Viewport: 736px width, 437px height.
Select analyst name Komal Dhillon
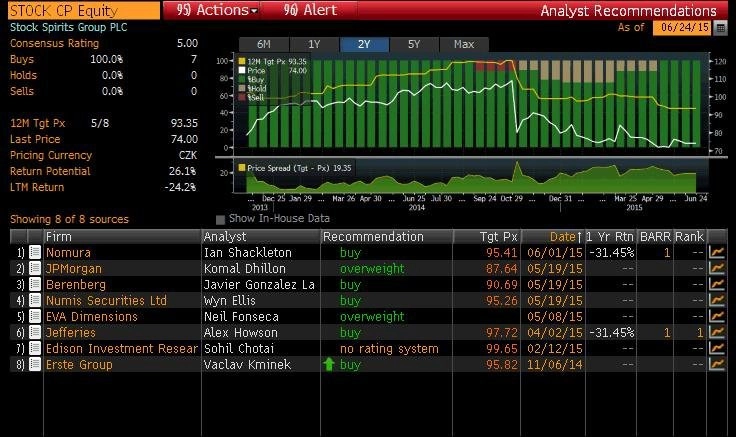click(x=245, y=268)
